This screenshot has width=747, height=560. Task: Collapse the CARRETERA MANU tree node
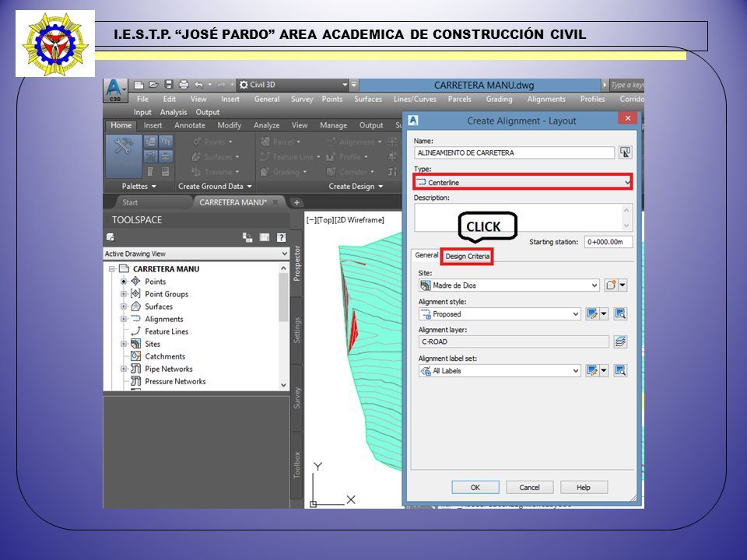[x=112, y=269]
